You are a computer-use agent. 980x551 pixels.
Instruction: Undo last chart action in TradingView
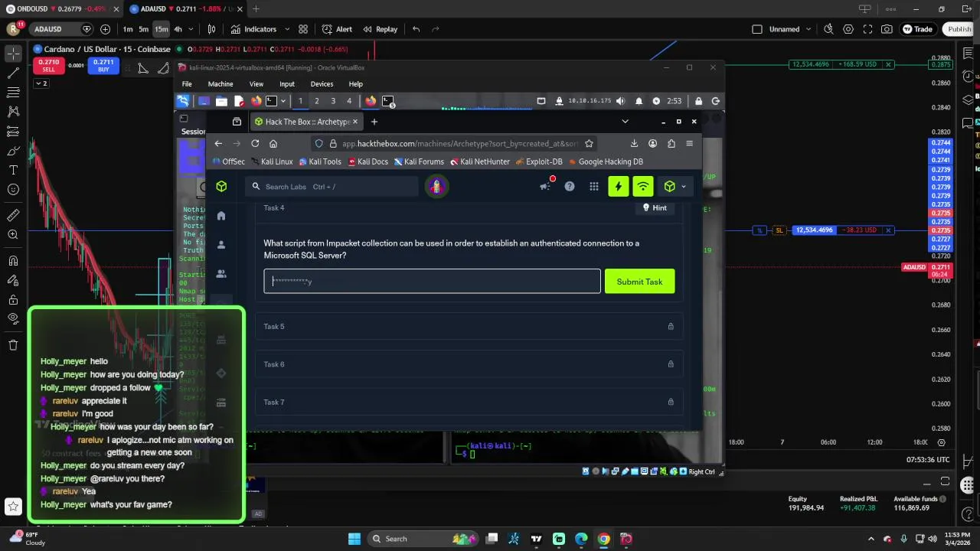click(416, 29)
